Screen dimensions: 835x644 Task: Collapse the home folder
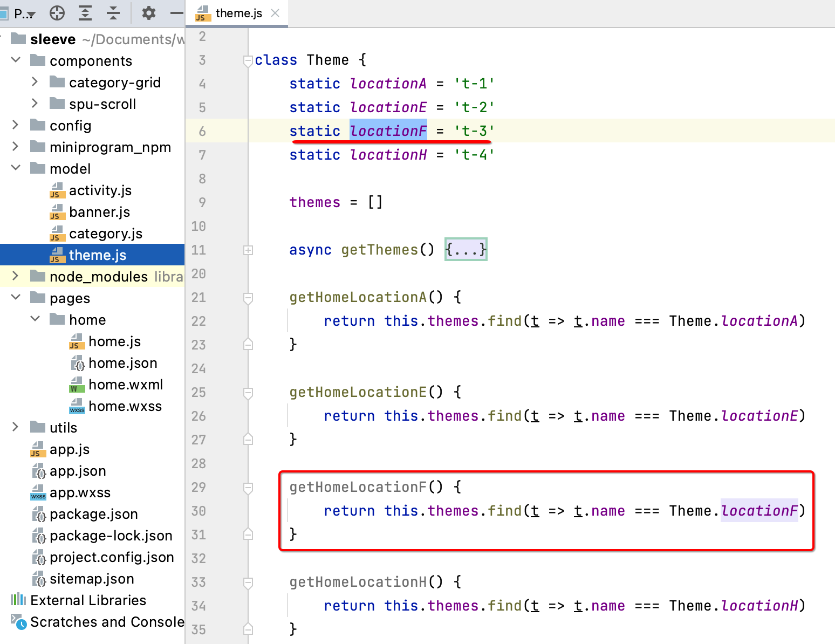pyautogui.click(x=36, y=319)
